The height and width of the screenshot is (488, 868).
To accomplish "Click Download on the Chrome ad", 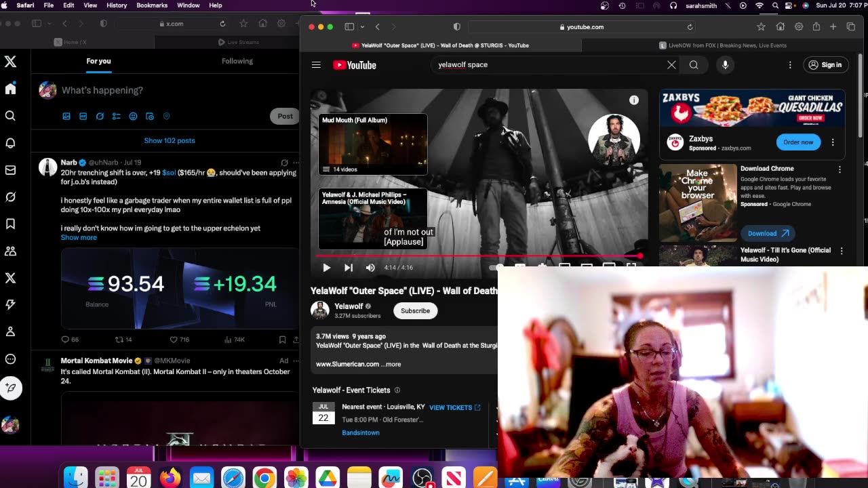I will [x=768, y=234].
